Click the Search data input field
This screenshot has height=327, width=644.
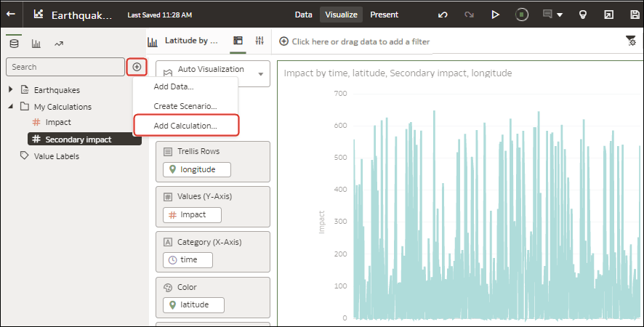tap(65, 67)
